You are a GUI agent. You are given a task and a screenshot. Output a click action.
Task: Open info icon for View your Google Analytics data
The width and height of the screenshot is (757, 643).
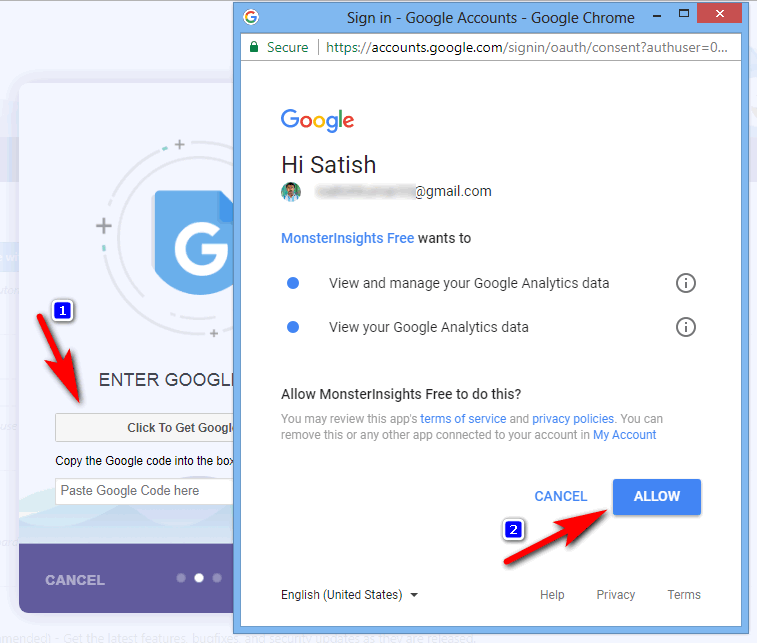(x=685, y=327)
